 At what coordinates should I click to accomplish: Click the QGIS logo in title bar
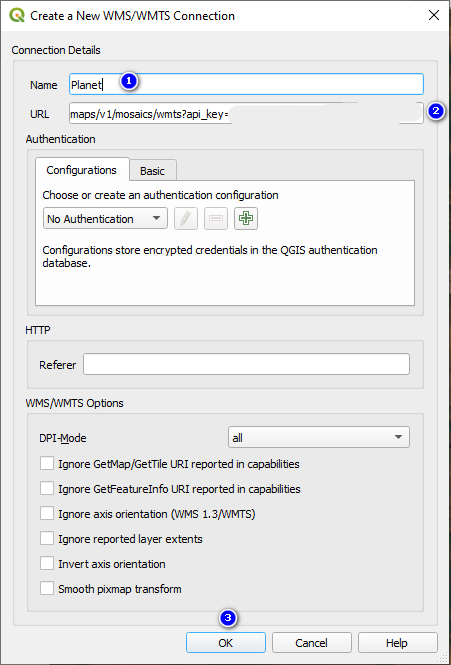pyautogui.click(x=17, y=16)
